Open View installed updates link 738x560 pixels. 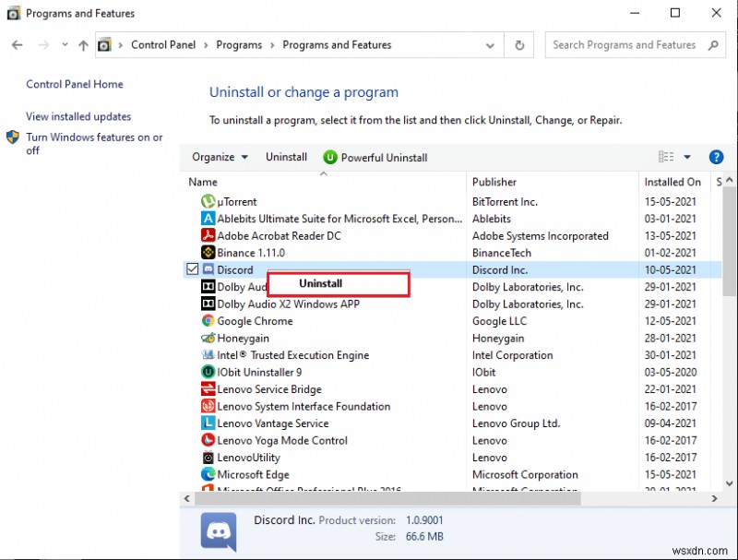[78, 117]
